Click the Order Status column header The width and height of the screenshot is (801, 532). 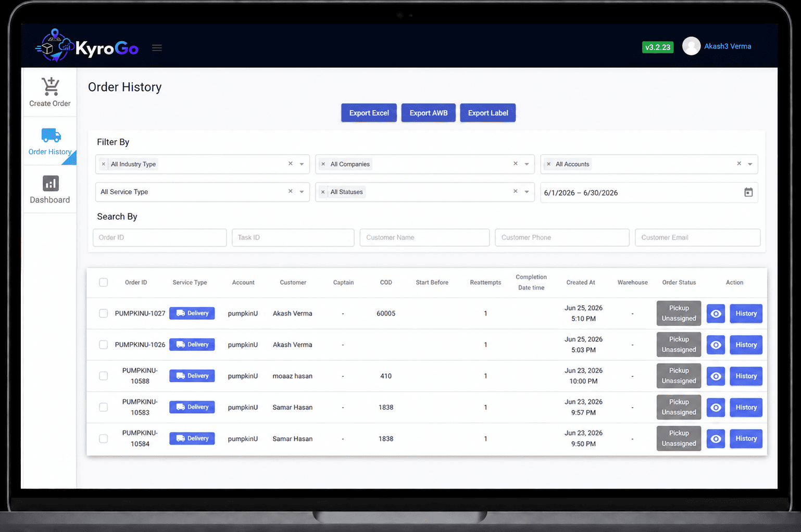point(679,283)
